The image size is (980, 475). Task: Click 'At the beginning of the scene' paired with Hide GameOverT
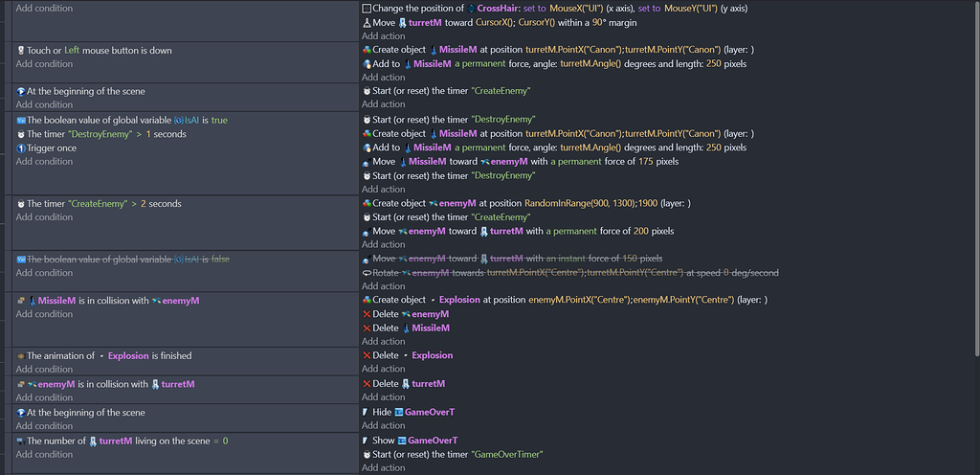tap(85, 413)
